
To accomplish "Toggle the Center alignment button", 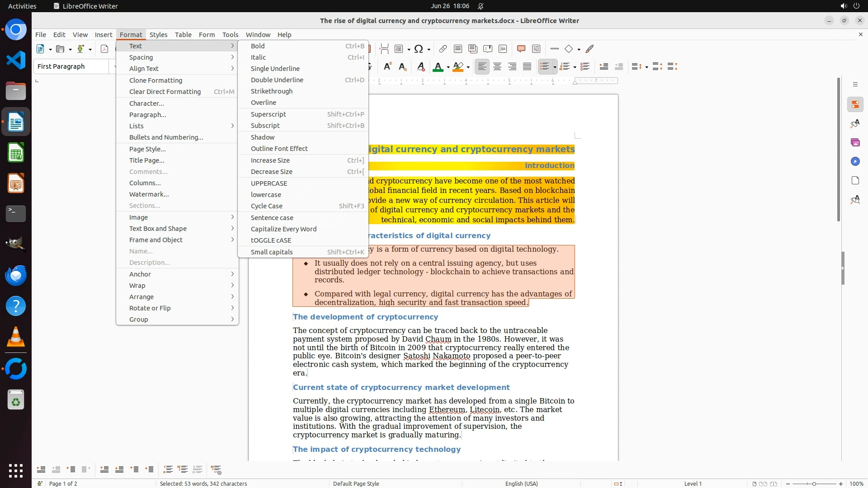I will [x=497, y=67].
